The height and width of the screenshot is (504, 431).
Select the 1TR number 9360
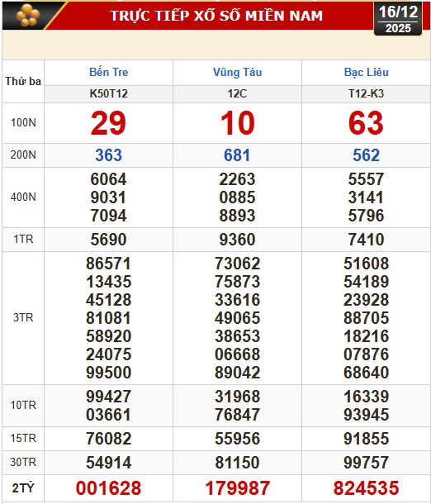(237, 240)
